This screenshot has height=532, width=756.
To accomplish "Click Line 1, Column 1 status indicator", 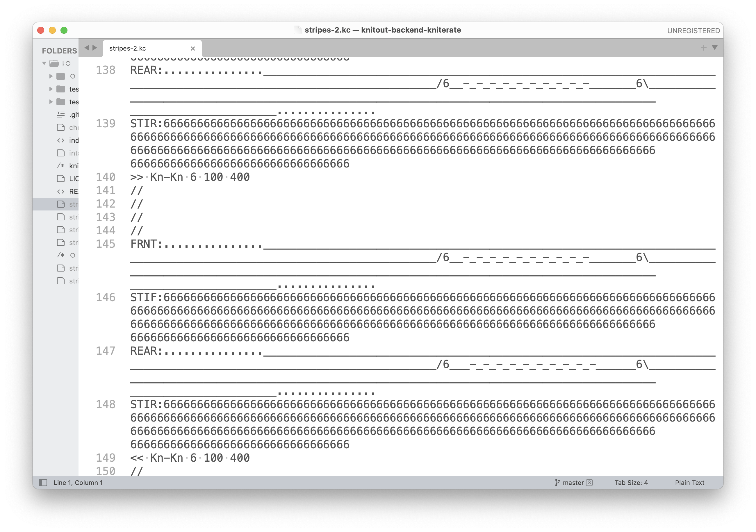I will (x=78, y=482).
